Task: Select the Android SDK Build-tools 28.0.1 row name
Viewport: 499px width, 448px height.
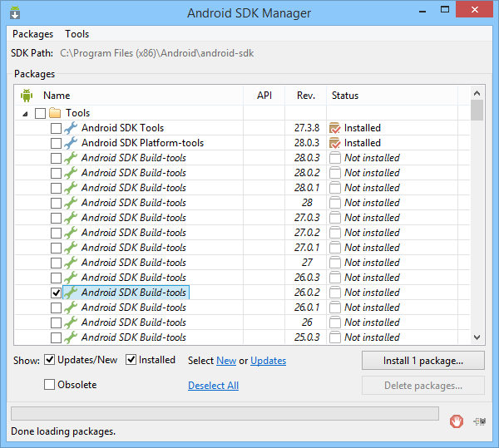Action: pos(134,188)
